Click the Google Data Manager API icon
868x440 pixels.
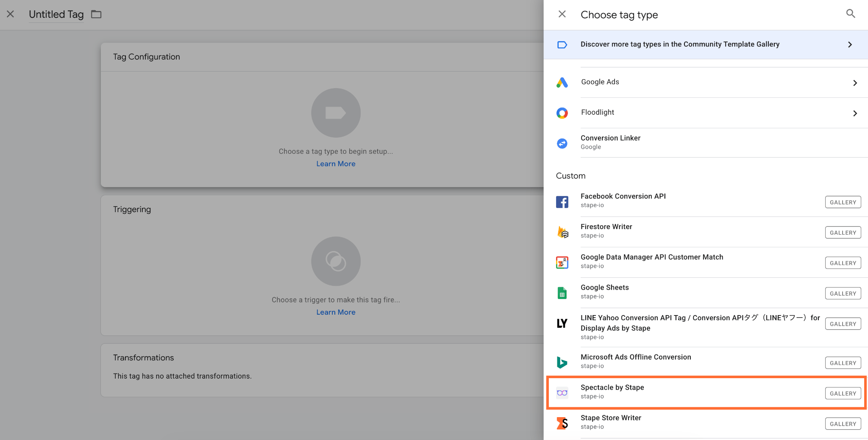562,263
